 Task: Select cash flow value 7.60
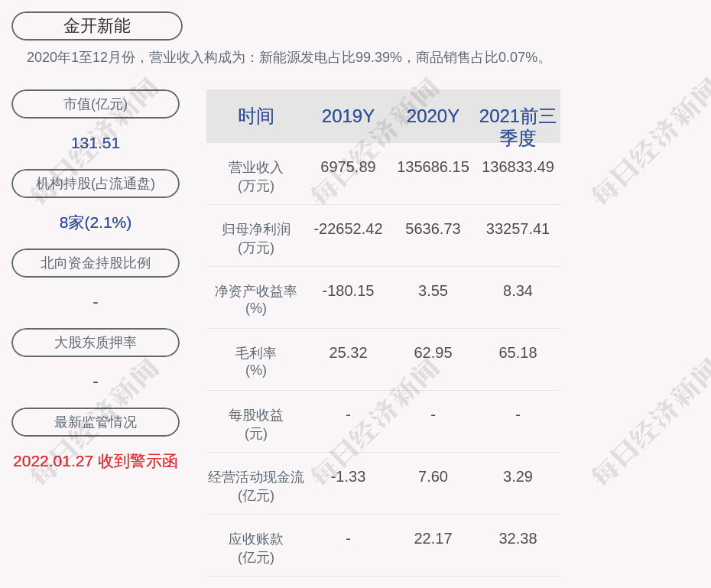(433, 476)
